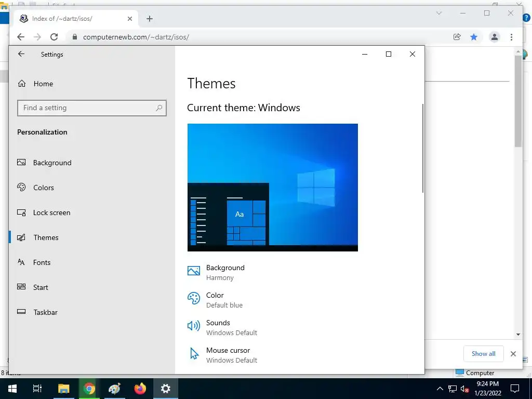Go back with the Settings back arrow

[x=21, y=54]
